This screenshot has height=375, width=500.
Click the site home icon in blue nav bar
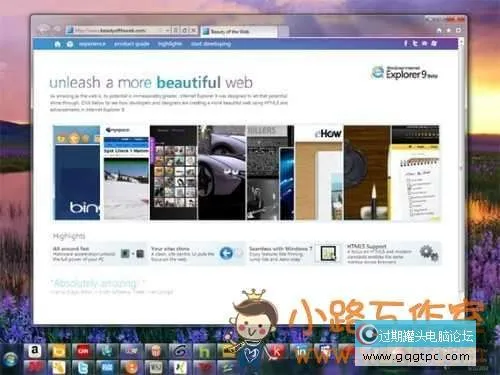pos(57,44)
